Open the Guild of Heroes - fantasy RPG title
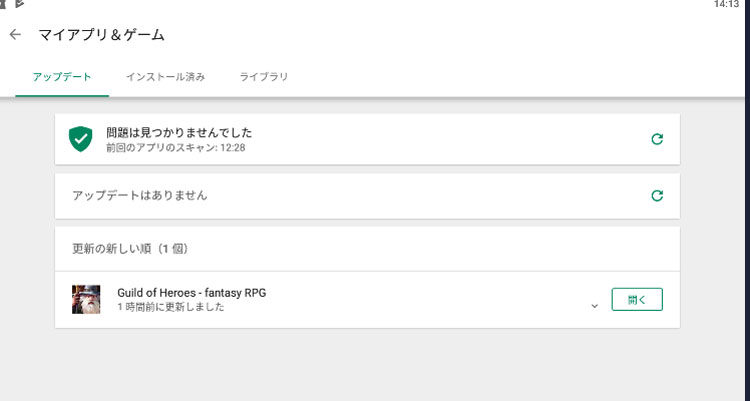Image resolution: width=750 pixels, height=401 pixels. (x=192, y=292)
